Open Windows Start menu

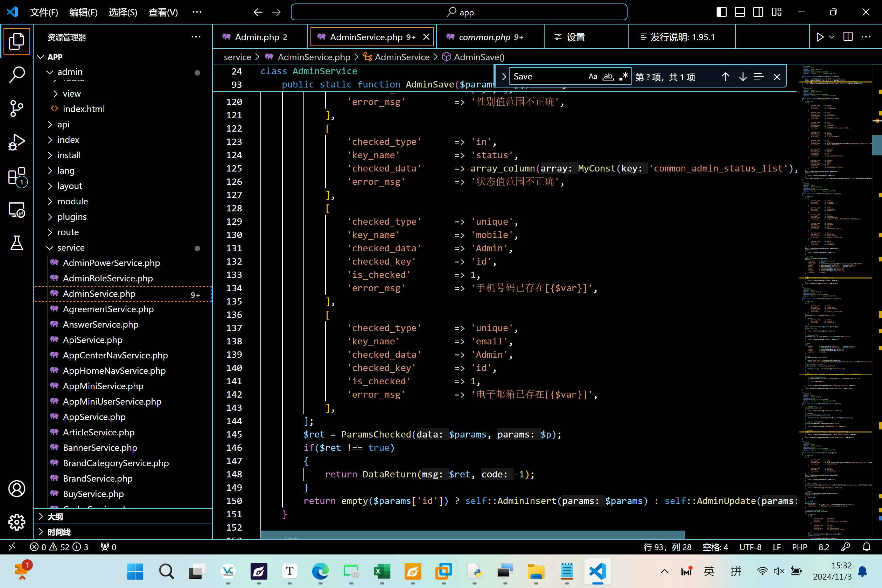click(x=135, y=572)
